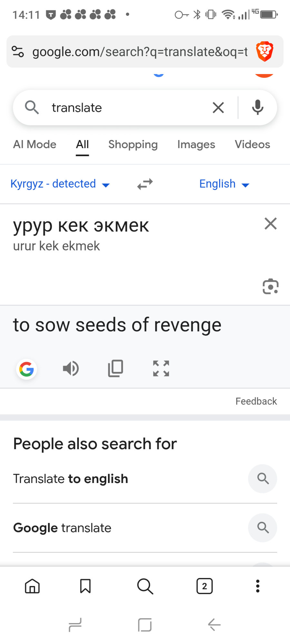Open Kyrgyz - detected source language dropdown

[60, 184]
